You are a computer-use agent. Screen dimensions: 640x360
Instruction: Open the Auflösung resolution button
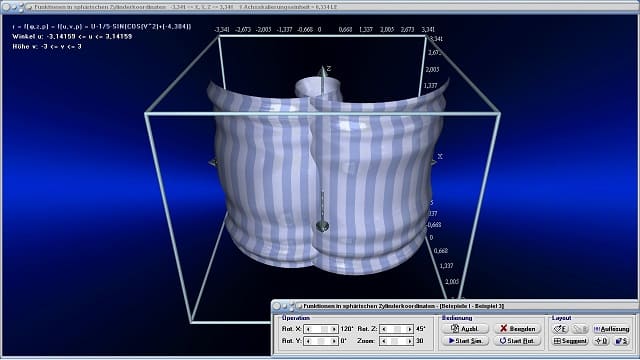pyautogui.click(x=611, y=329)
